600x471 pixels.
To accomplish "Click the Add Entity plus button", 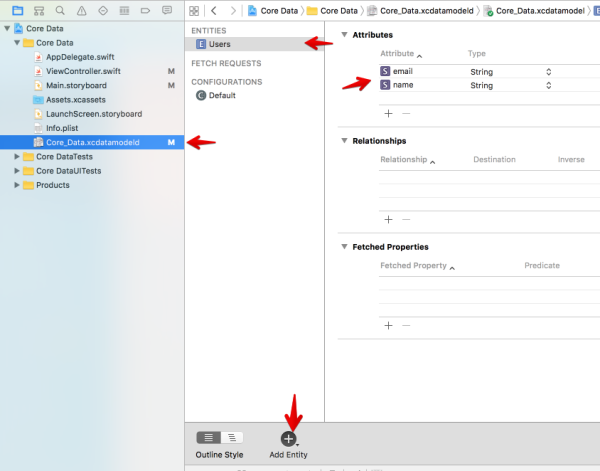I will click(x=289, y=438).
